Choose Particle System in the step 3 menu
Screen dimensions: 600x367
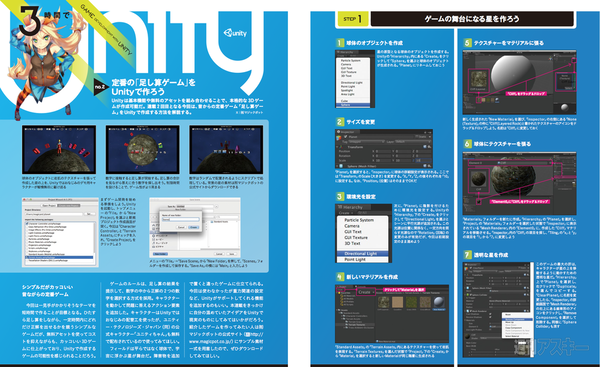pos(362,220)
